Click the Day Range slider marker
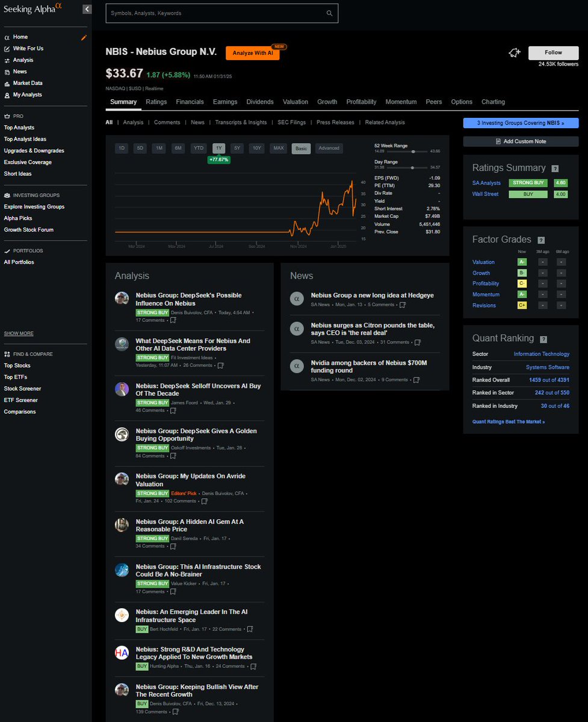The image size is (588, 722). pos(411,167)
